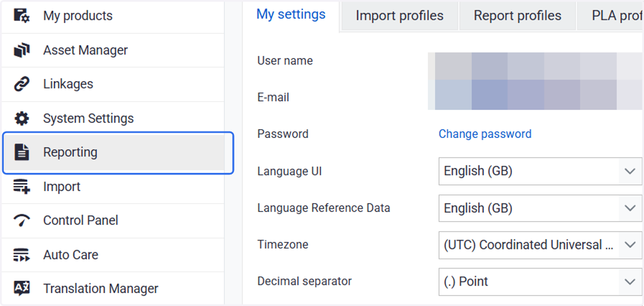Click the Timezone label
Screen dimensions: 644x306
283,245
